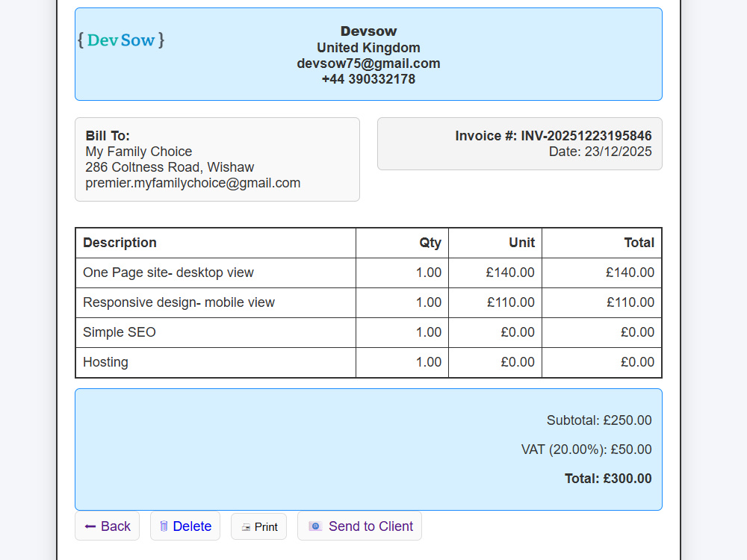
Task: Click the printer icon on Print
Action: coord(246,527)
